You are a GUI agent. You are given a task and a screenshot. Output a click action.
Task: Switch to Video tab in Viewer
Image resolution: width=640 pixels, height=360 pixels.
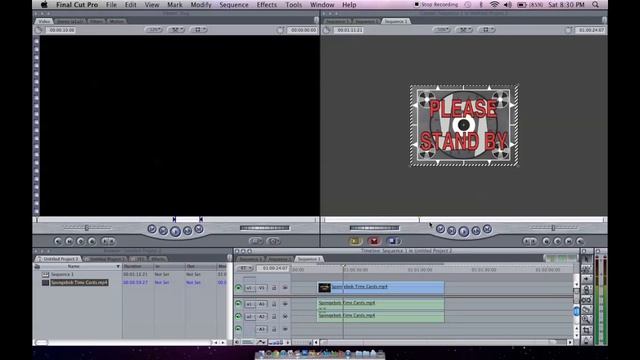[44, 21]
